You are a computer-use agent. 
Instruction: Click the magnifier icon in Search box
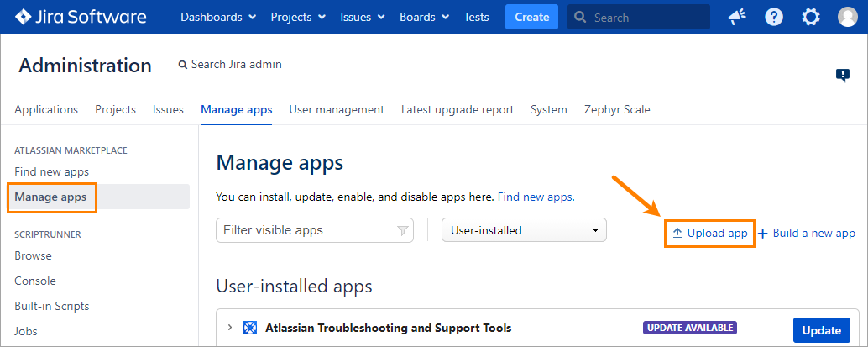pyautogui.click(x=580, y=17)
